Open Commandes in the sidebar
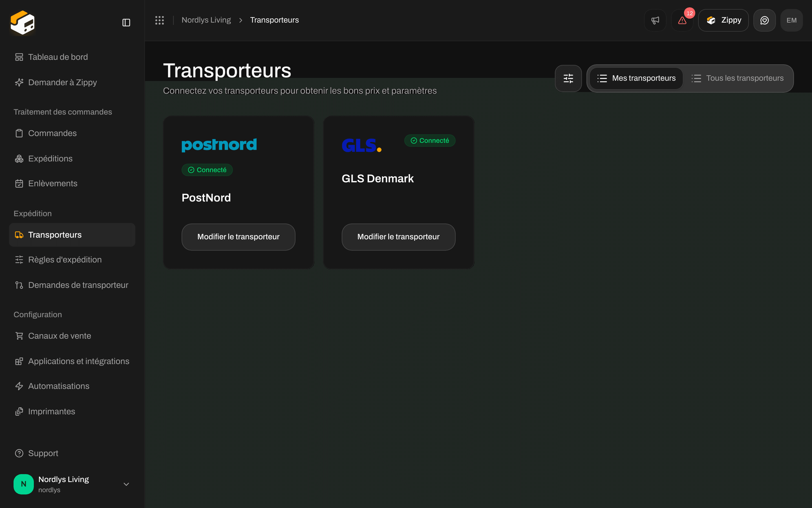812x508 pixels. pyautogui.click(x=72, y=133)
